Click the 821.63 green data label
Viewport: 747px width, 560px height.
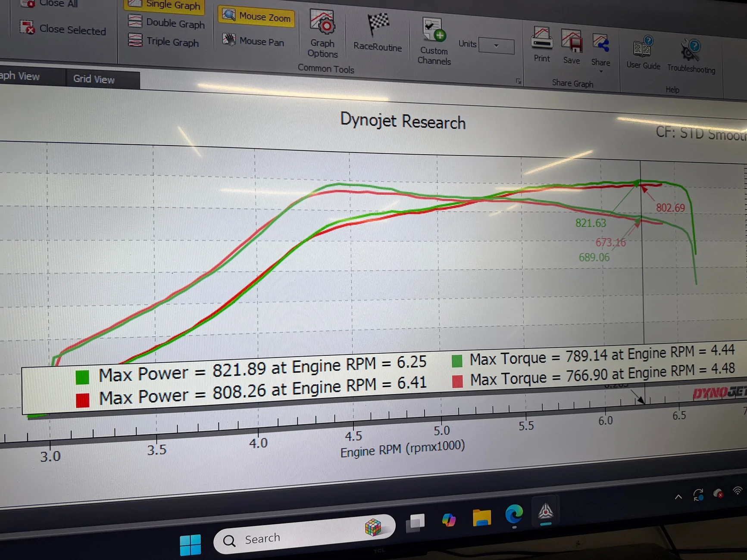591,223
